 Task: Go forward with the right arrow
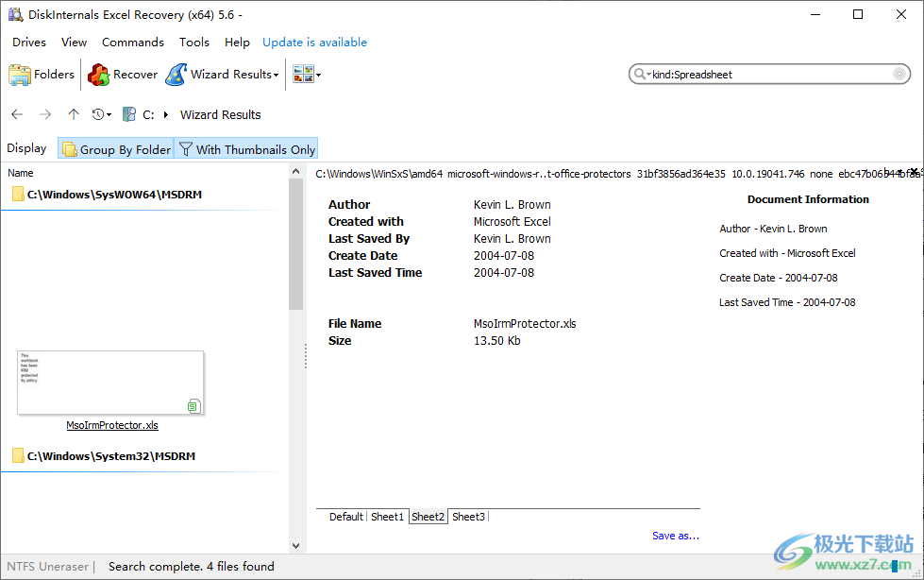pos(45,114)
